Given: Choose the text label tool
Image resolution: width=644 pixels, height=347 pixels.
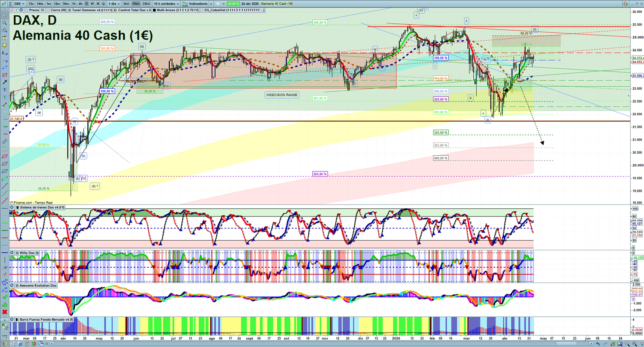Looking at the screenshot, I should pos(5,89).
